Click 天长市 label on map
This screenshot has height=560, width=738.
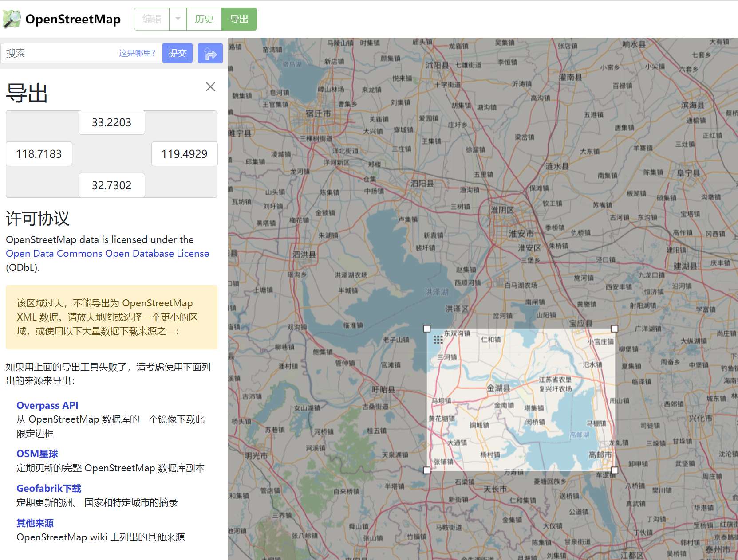pyautogui.click(x=495, y=489)
